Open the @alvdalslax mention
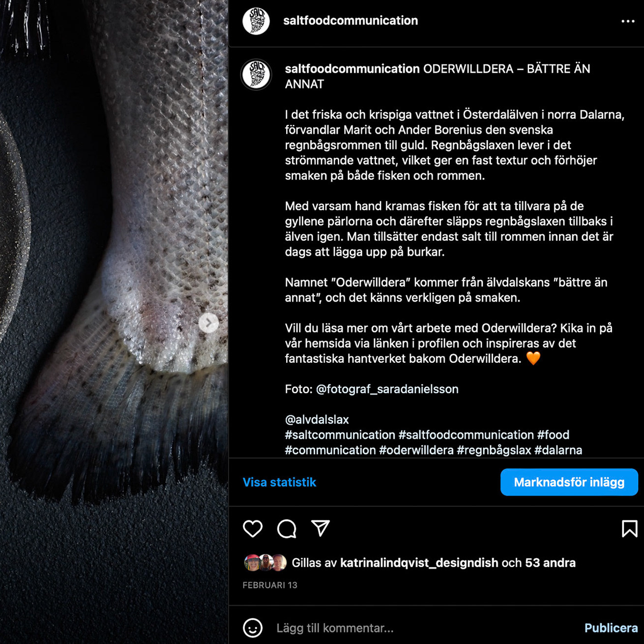This screenshot has width=644, height=644. coord(317,419)
